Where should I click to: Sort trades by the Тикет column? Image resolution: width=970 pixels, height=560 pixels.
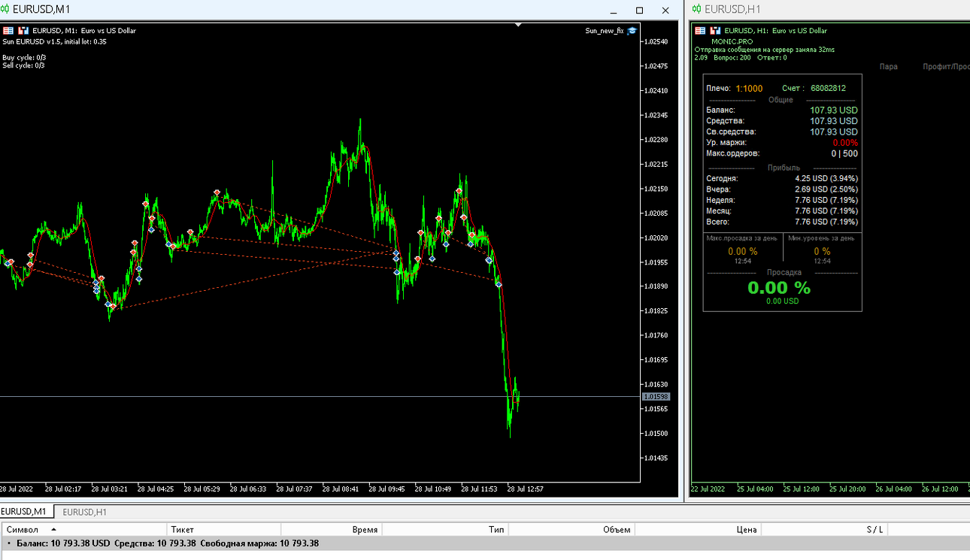click(223, 529)
